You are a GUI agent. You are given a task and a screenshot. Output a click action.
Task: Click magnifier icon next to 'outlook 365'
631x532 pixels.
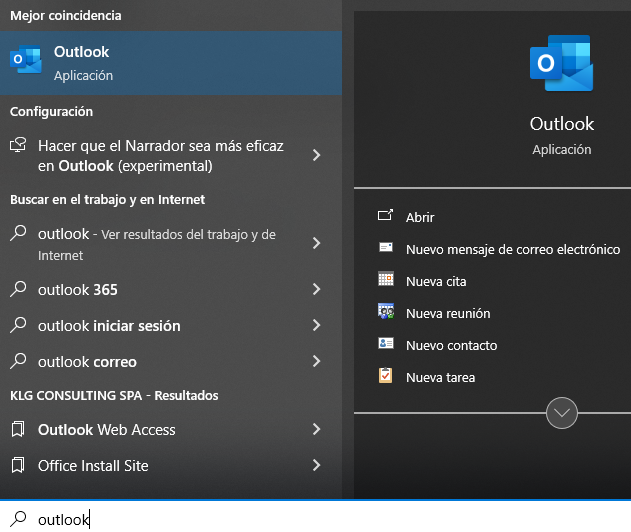tap(18, 289)
